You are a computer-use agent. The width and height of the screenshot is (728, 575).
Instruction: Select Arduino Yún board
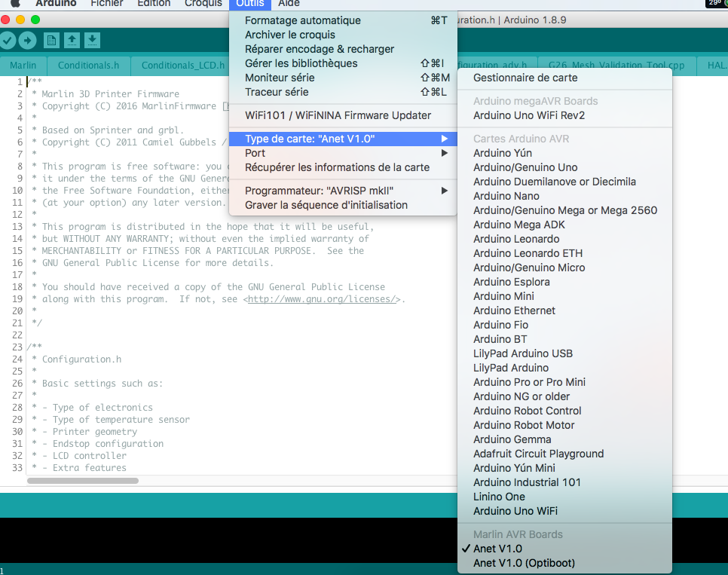(564, 153)
